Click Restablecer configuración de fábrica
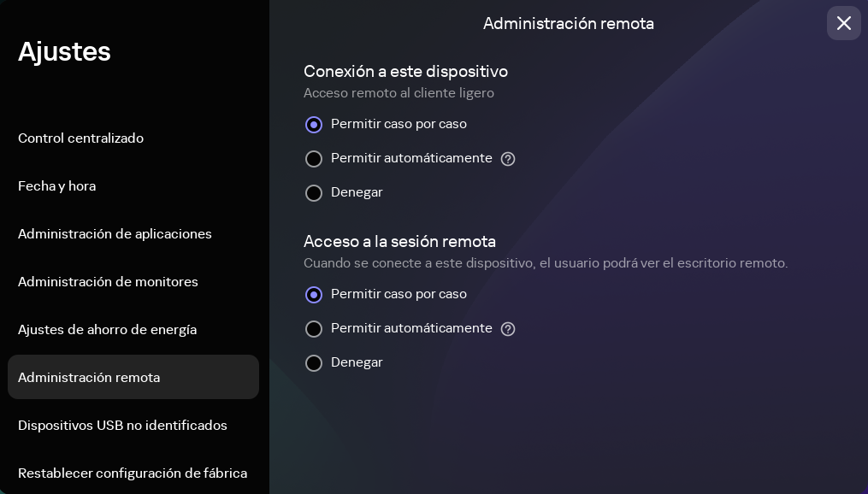Image resolution: width=868 pixels, height=494 pixels. [x=133, y=473]
